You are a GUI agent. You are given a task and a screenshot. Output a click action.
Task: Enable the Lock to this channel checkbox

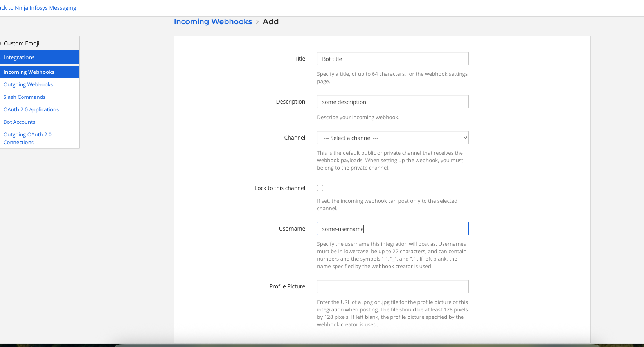[x=320, y=188]
